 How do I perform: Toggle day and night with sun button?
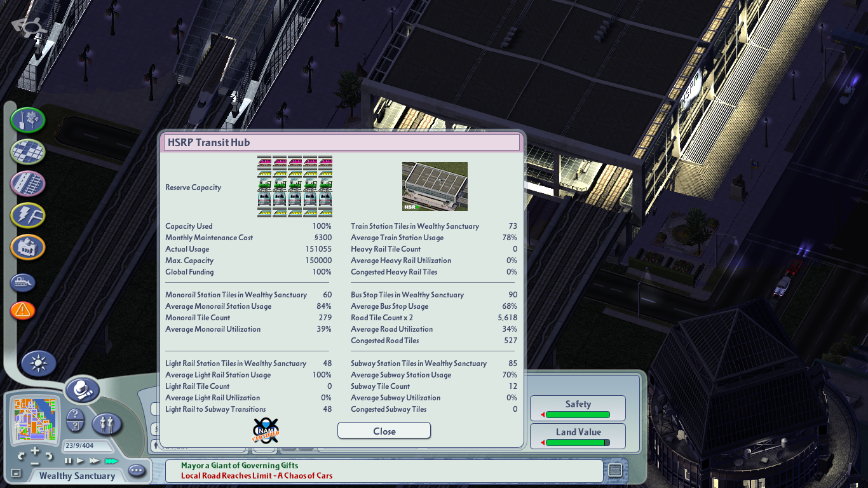point(39,363)
